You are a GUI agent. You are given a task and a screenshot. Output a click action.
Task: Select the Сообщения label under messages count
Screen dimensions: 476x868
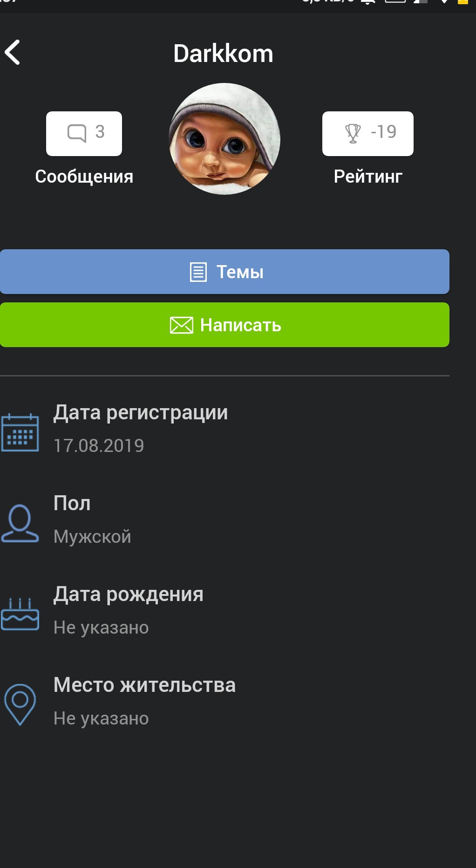point(84,177)
